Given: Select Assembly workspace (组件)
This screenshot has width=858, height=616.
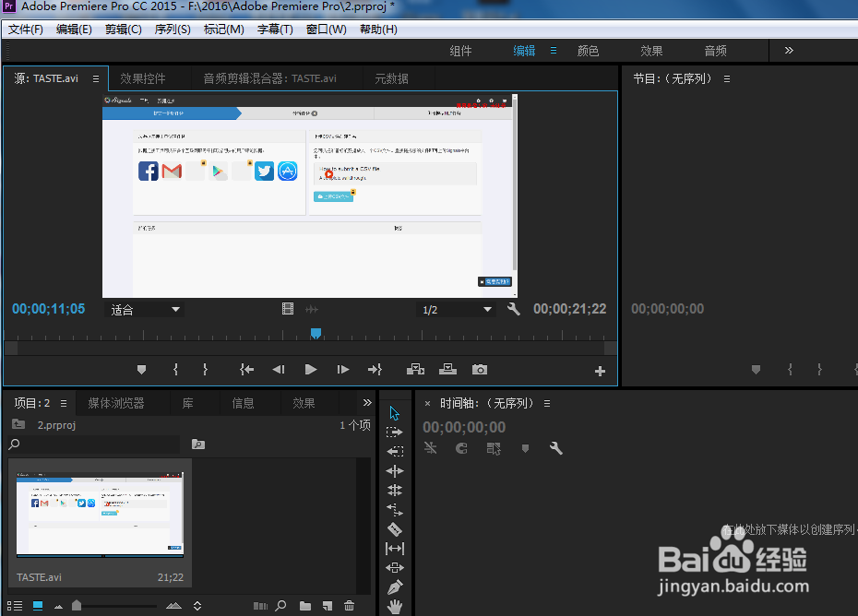Looking at the screenshot, I should [460, 51].
